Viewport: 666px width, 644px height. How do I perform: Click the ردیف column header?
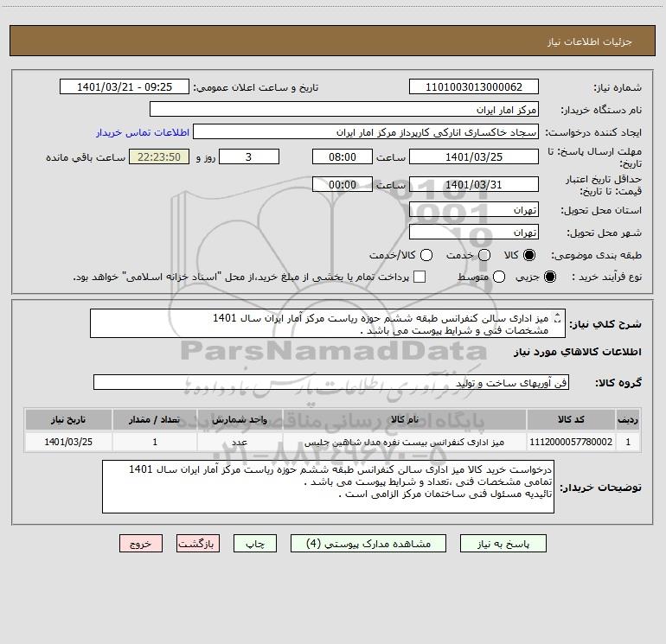628,419
